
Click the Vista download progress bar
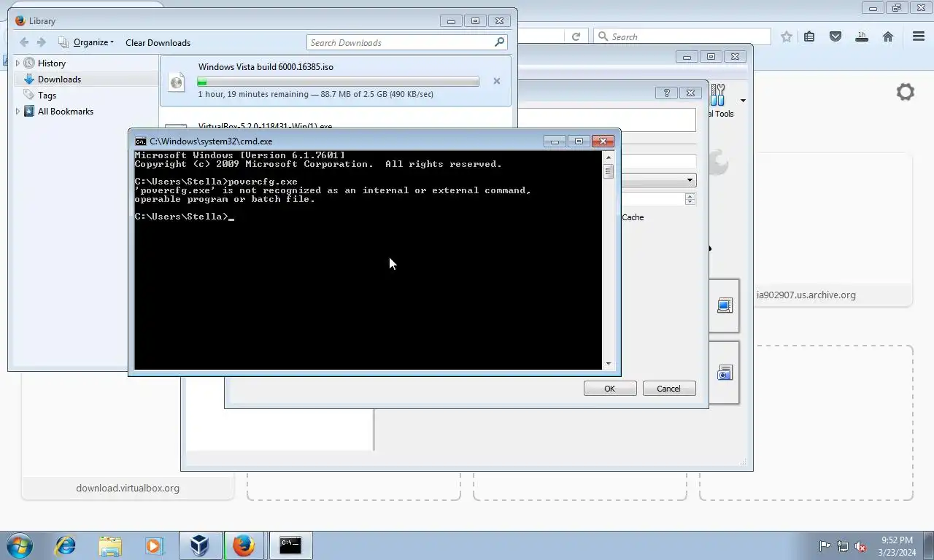tap(339, 82)
